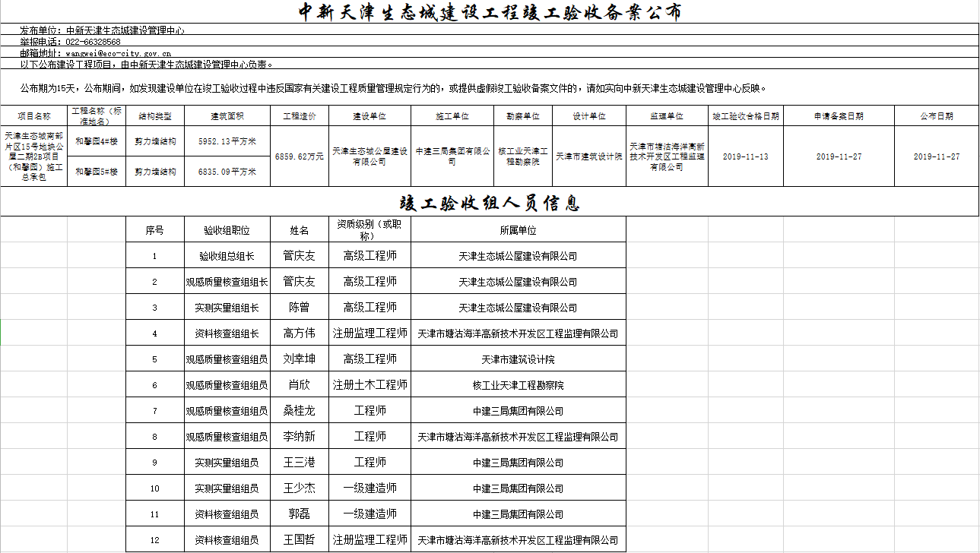Click the name 肖欣
This screenshot has width=980, height=553.
(x=300, y=385)
